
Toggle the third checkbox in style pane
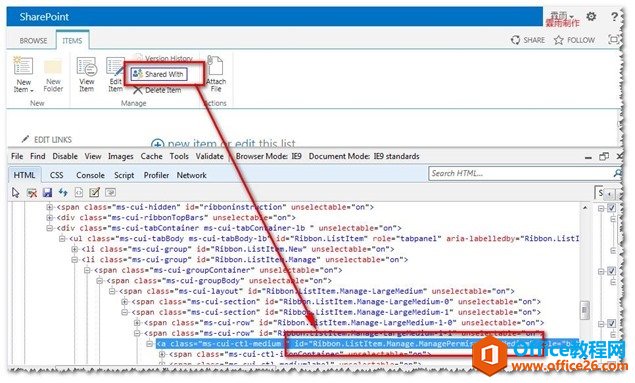point(612,323)
